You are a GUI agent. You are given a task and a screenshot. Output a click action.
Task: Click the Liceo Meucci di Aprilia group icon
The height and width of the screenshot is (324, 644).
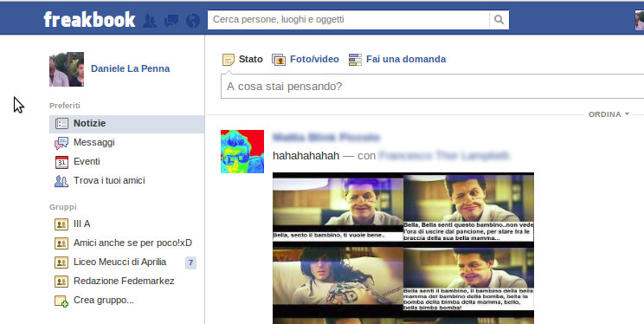pyautogui.click(x=61, y=262)
